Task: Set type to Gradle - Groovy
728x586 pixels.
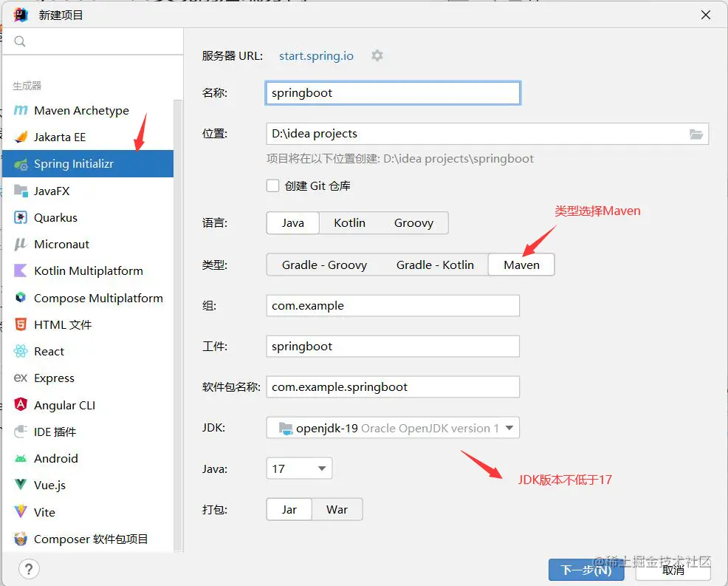Action: coord(325,265)
